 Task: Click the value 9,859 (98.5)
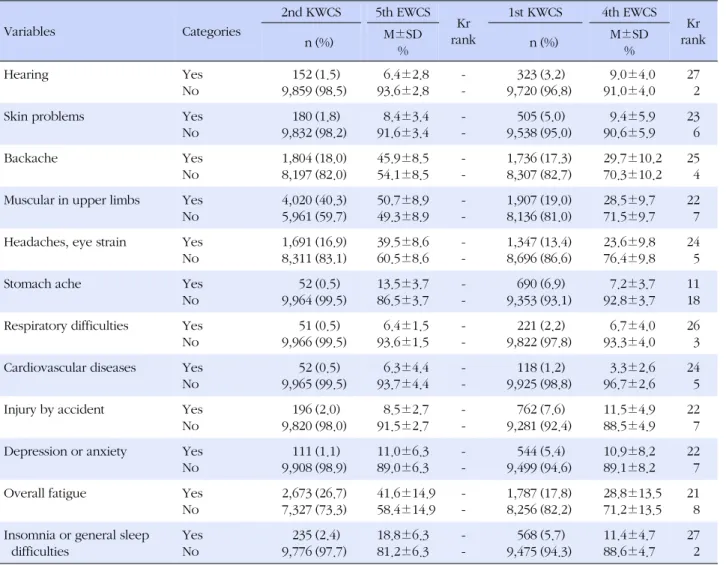pos(314,91)
